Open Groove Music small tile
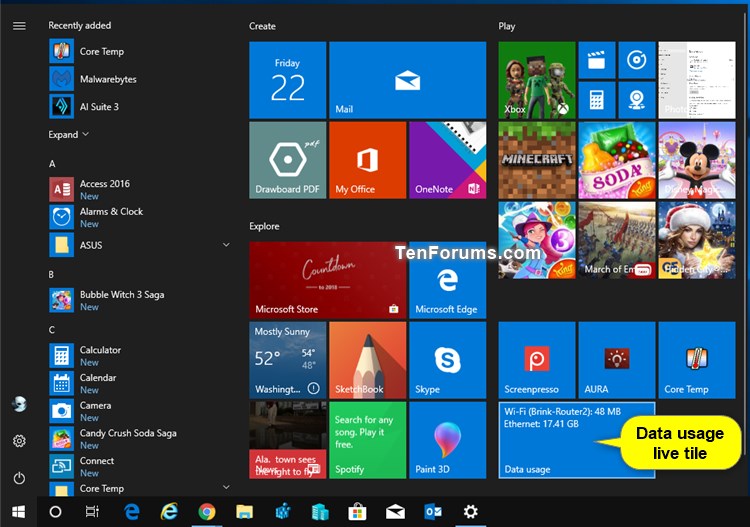This screenshot has height=527, width=750. [x=637, y=60]
